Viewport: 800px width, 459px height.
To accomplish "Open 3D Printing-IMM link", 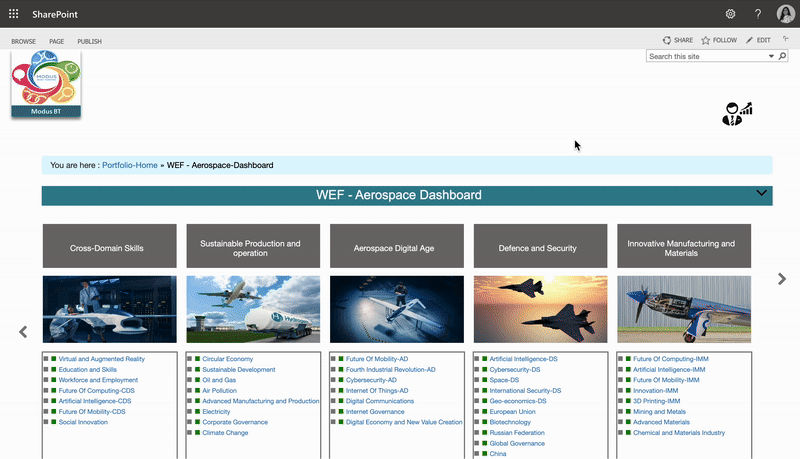I will [x=657, y=401].
